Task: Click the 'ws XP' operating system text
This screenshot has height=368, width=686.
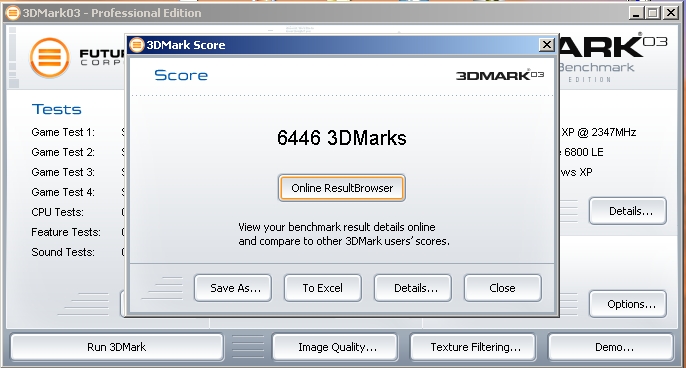Action: pos(576,172)
